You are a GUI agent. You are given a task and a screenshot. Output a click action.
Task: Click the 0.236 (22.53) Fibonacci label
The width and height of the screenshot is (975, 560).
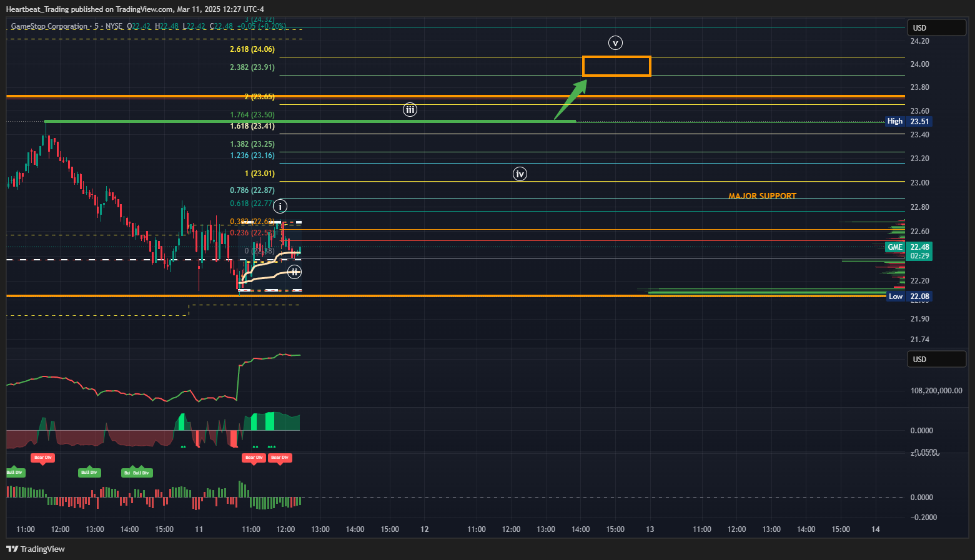pyautogui.click(x=252, y=233)
